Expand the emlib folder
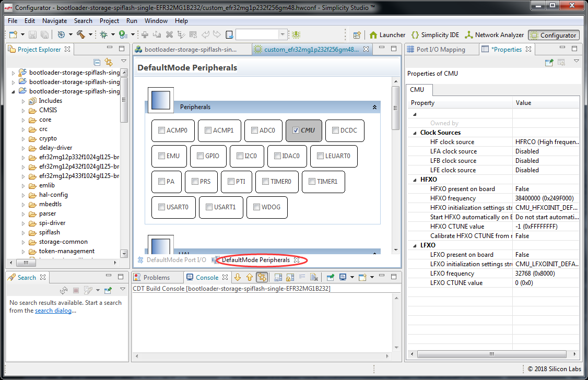The image size is (588, 380). coord(23,185)
